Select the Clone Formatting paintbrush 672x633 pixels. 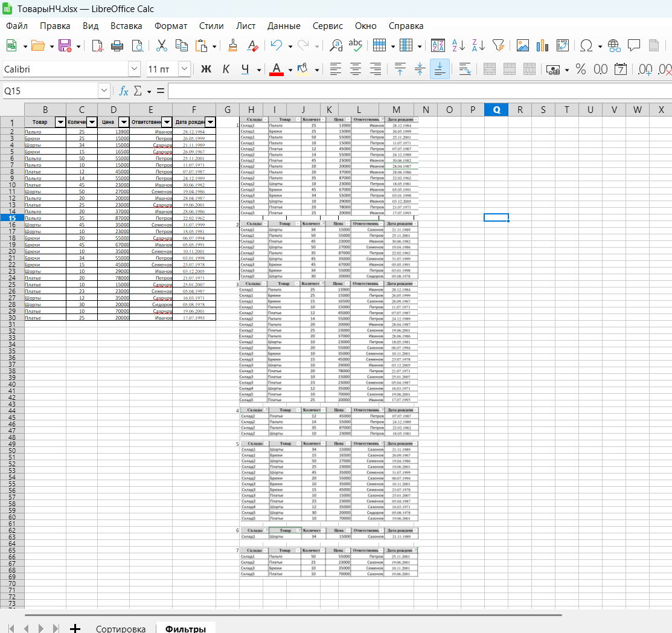(x=232, y=45)
